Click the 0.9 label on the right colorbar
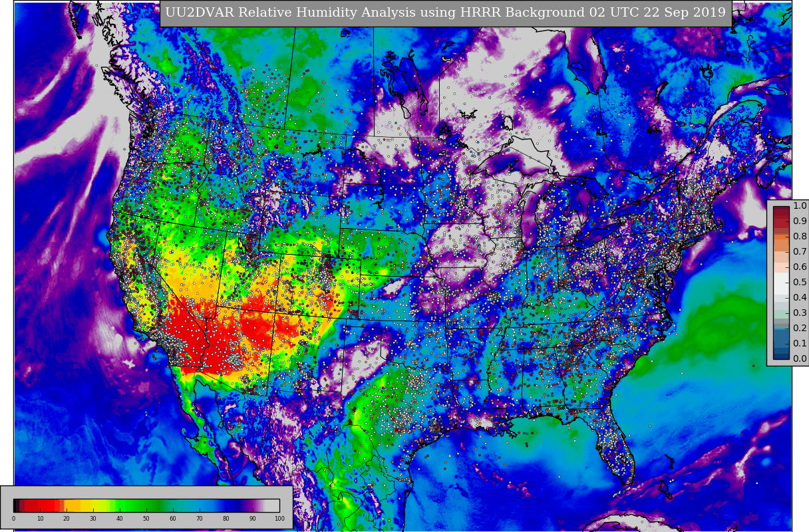 click(x=800, y=221)
